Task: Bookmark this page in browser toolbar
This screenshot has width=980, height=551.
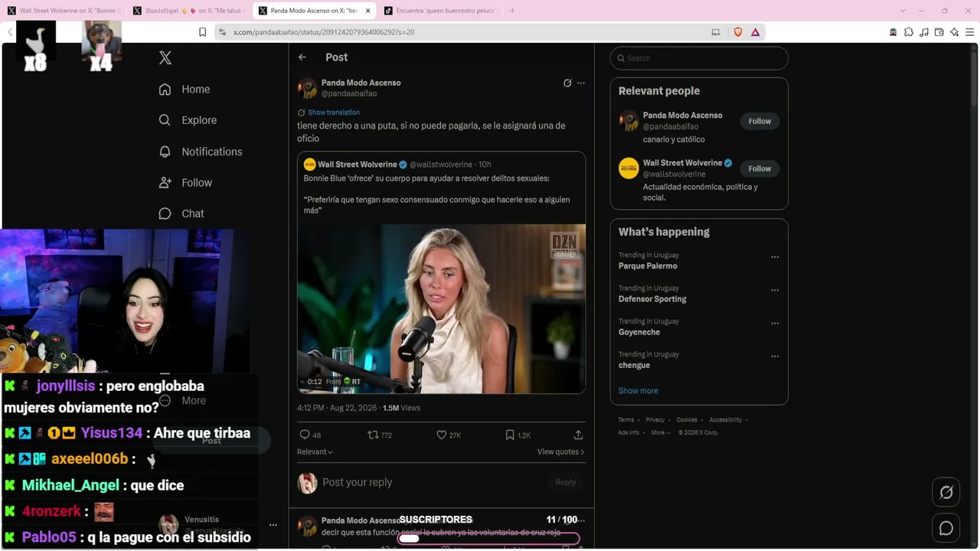Action: click(x=202, y=32)
